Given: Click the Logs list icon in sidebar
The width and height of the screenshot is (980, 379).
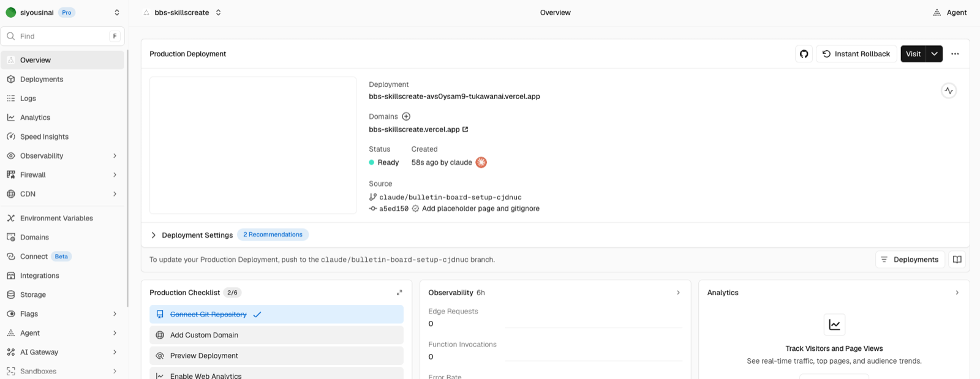Looking at the screenshot, I should pos(11,98).
